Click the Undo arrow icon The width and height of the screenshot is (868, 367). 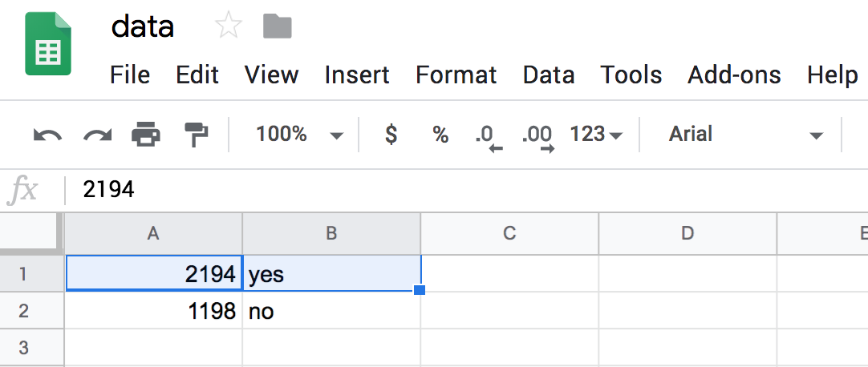[x=47, y=135]
